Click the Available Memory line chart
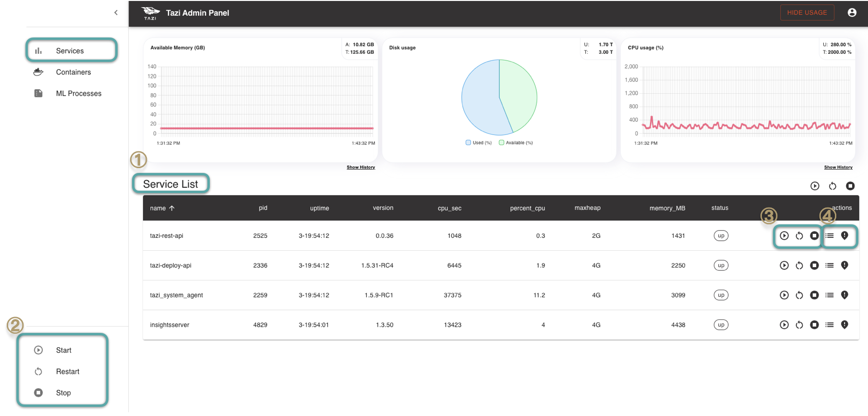Viewport: 868px width, 416px height. pyautogui.click(x=266, y=100)
